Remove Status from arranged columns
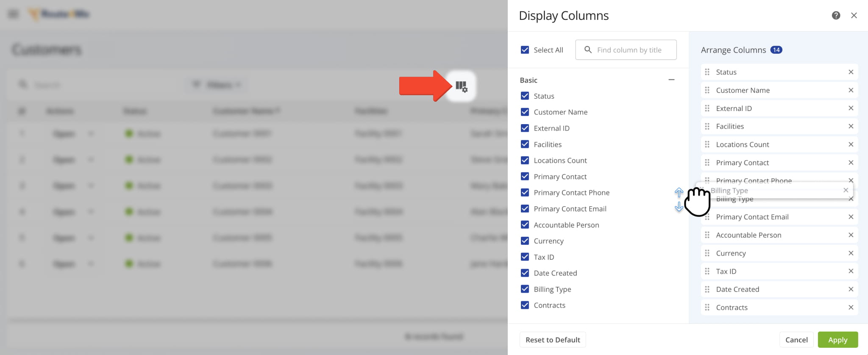868x355 pixels. pyautogui.click(x=851, y=72)
